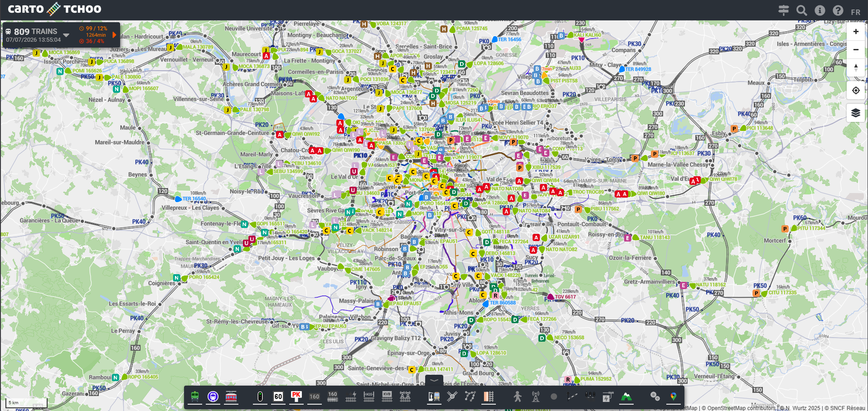Show the track switch layer
Viewport: 868px width, 411px height.
coord(572,396)
